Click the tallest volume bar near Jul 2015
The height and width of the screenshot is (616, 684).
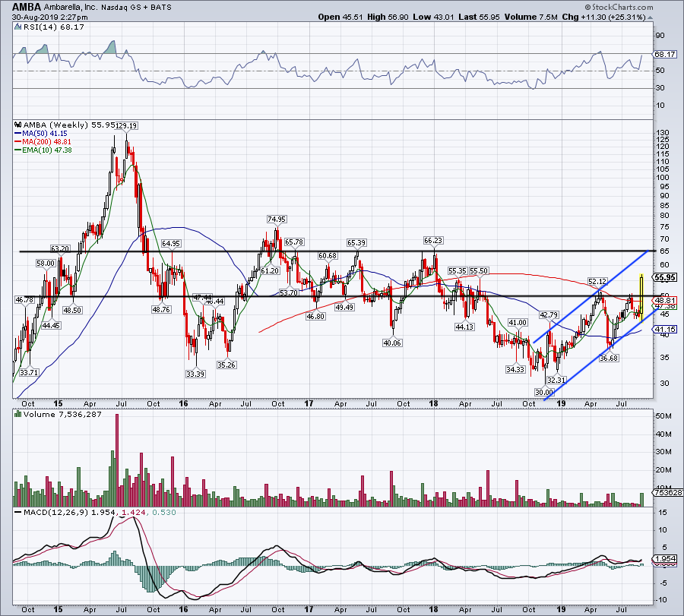[x=117, y=460]
